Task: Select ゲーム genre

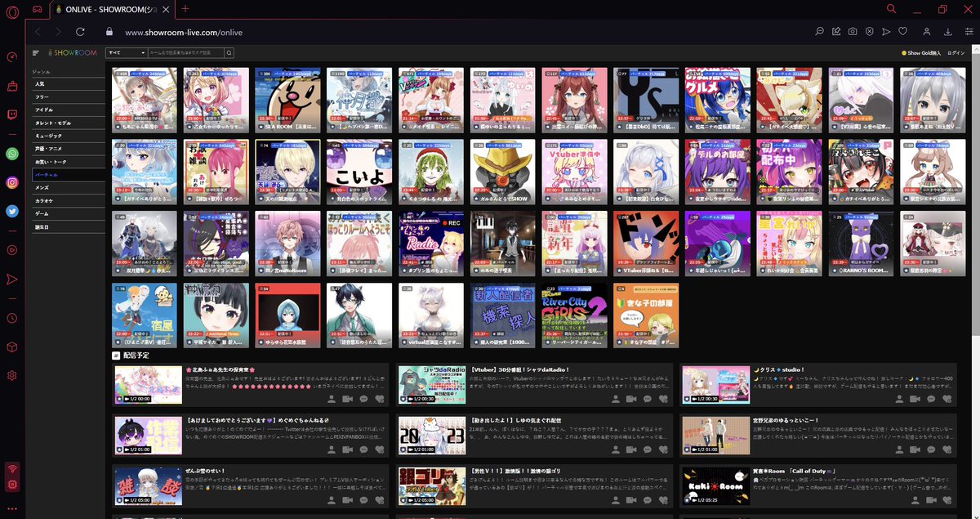Action: tap(68, 214)
